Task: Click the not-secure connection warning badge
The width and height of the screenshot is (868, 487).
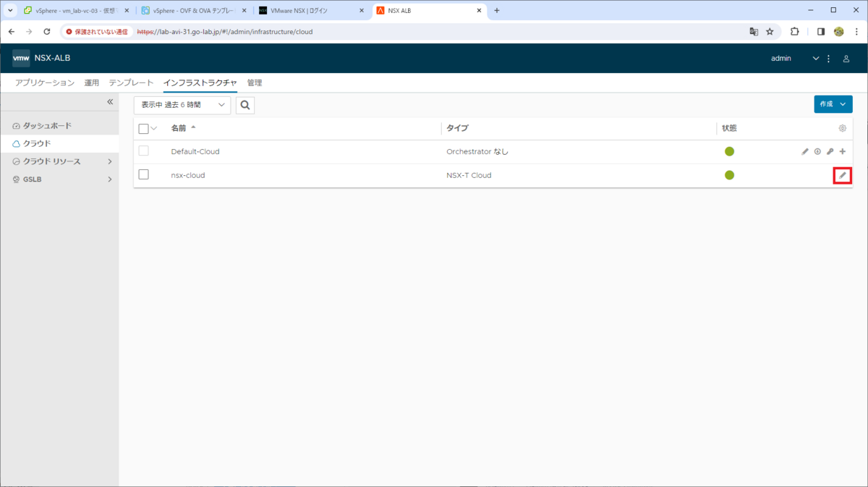Action: 96,32
